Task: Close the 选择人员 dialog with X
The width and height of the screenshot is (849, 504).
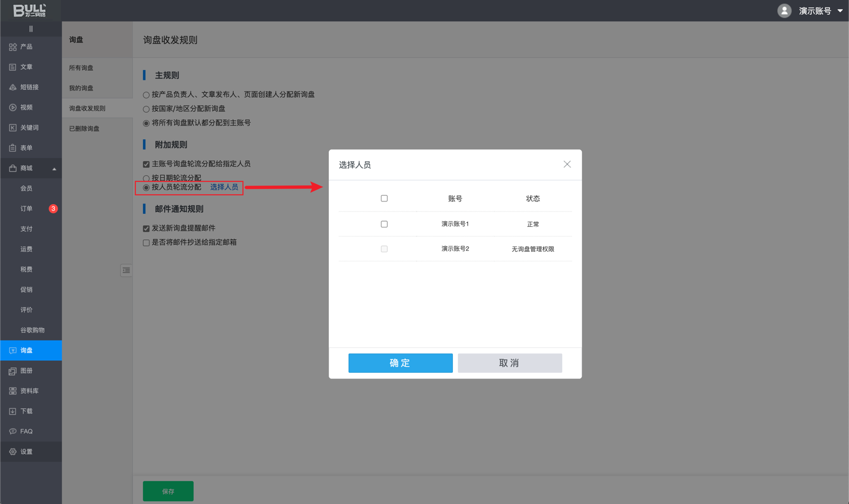Action: [x=567, y=165]
